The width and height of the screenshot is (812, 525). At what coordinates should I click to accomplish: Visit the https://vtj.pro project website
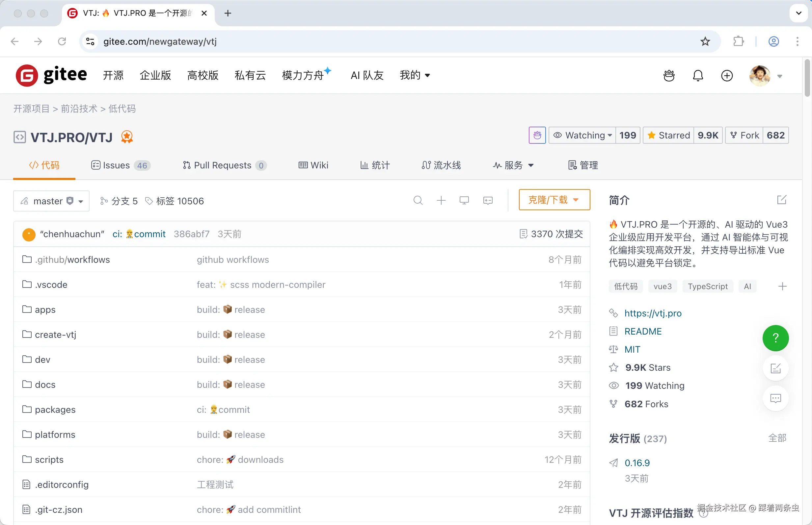[653, 313]
